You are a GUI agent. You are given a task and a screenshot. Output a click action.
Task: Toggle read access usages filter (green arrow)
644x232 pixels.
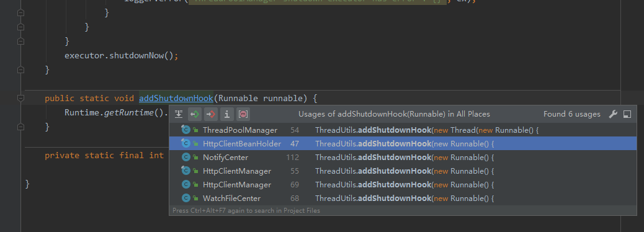(195, 114)
